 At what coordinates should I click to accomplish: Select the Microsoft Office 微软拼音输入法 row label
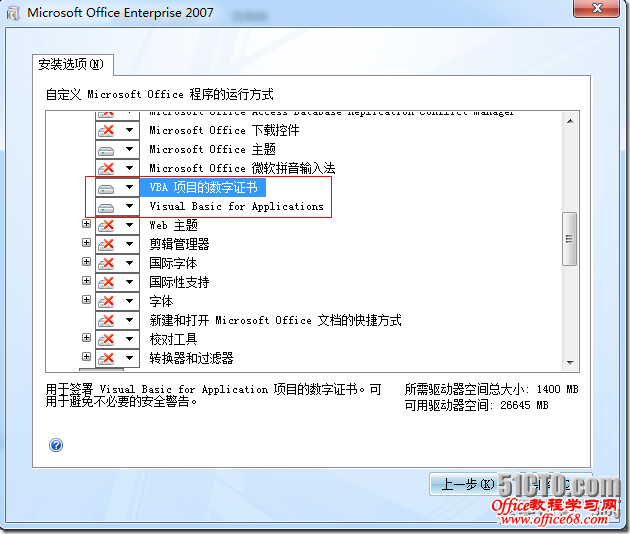242,168
